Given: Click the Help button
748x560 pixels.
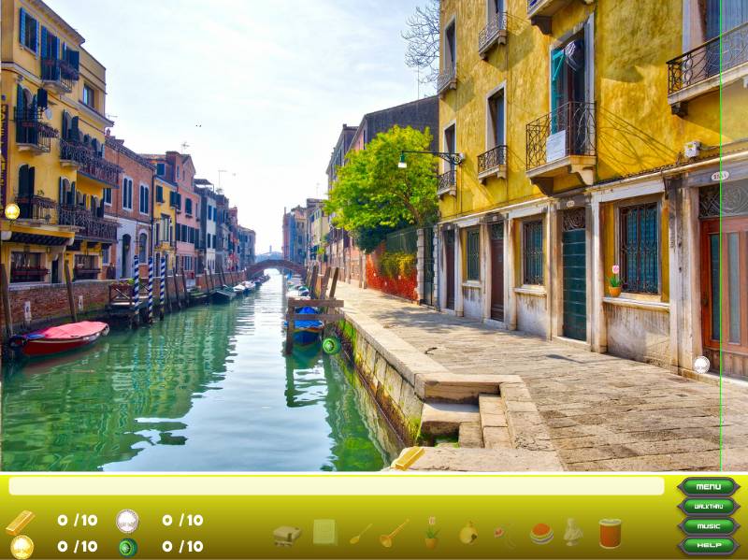Looking at the screenshot, I should (707, 547).
